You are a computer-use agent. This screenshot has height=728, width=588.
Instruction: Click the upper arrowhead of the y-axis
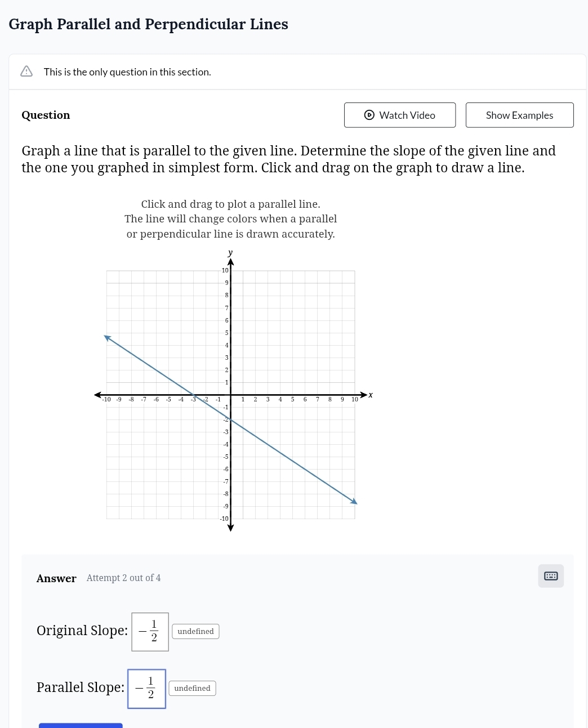230,262
